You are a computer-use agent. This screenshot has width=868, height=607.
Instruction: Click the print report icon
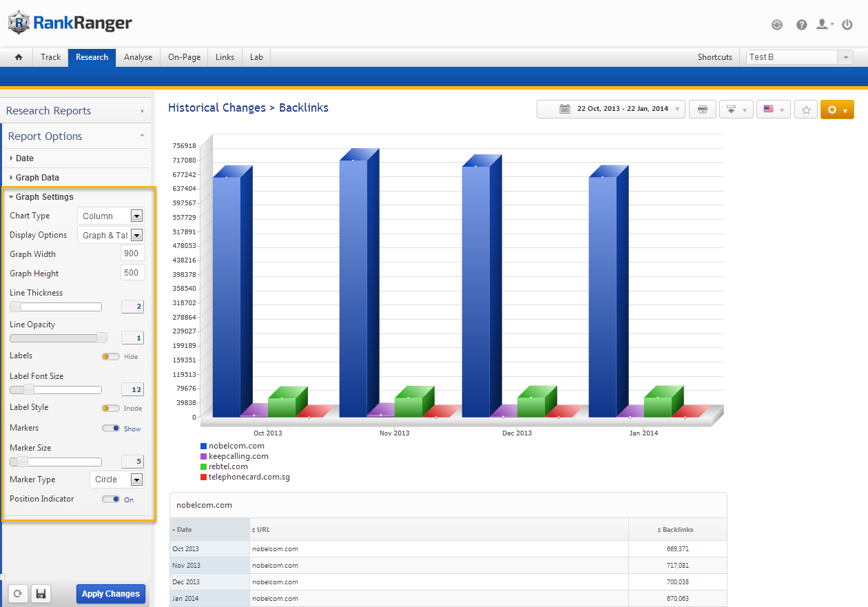[702, 110]
